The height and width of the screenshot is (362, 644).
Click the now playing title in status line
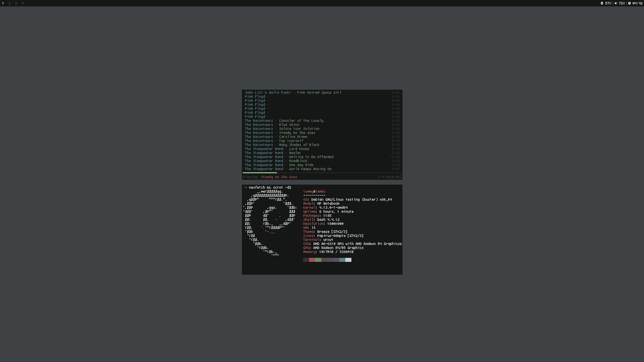tap(279, 177)
